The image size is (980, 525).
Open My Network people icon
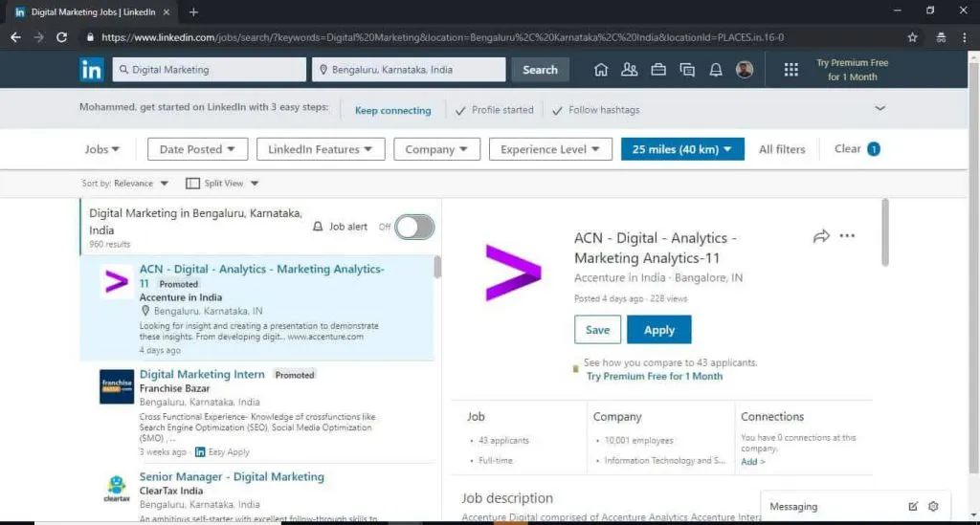(630, 69)
